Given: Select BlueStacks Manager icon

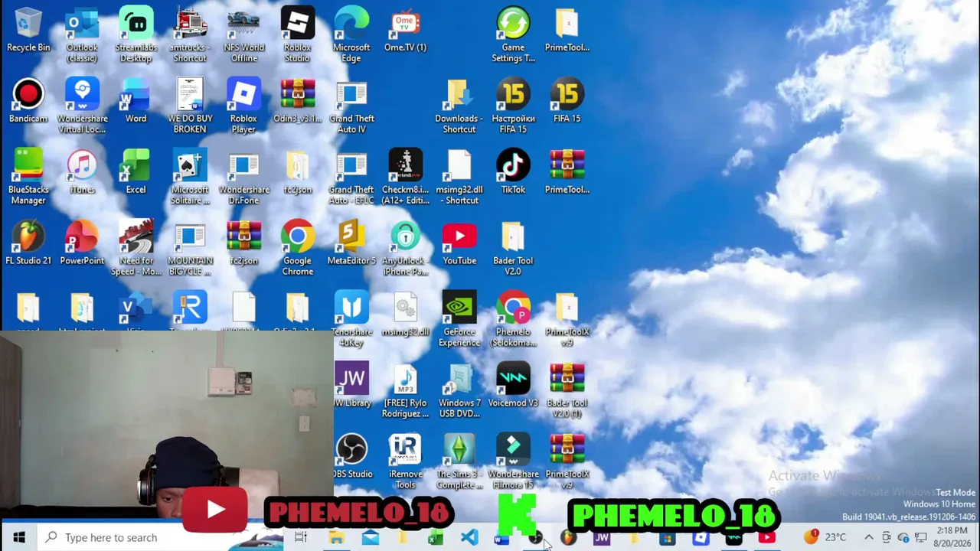Looking at the screenshot, I should coord(28,178).
